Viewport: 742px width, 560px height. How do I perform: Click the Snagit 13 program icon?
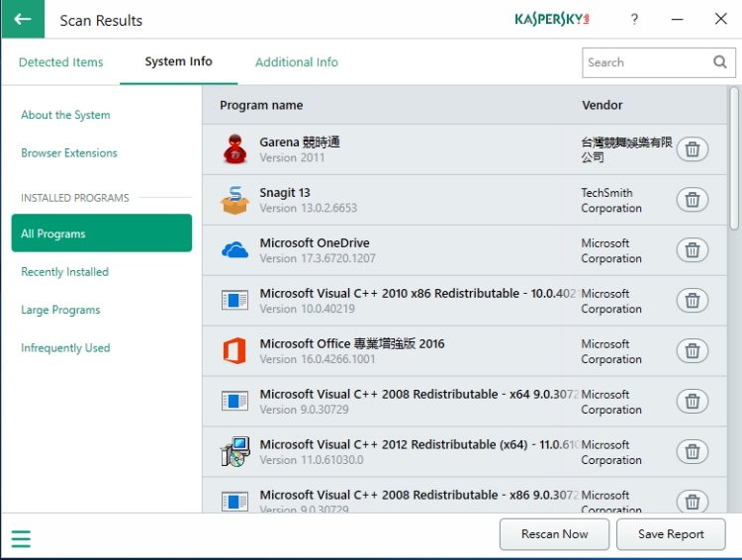pyautogui.click(x=234, y=200)
